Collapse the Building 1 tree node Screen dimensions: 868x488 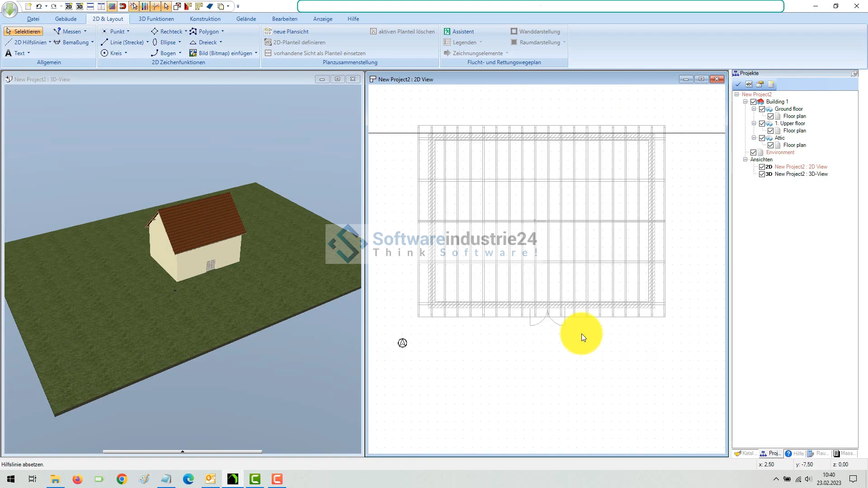pos(745,102)
